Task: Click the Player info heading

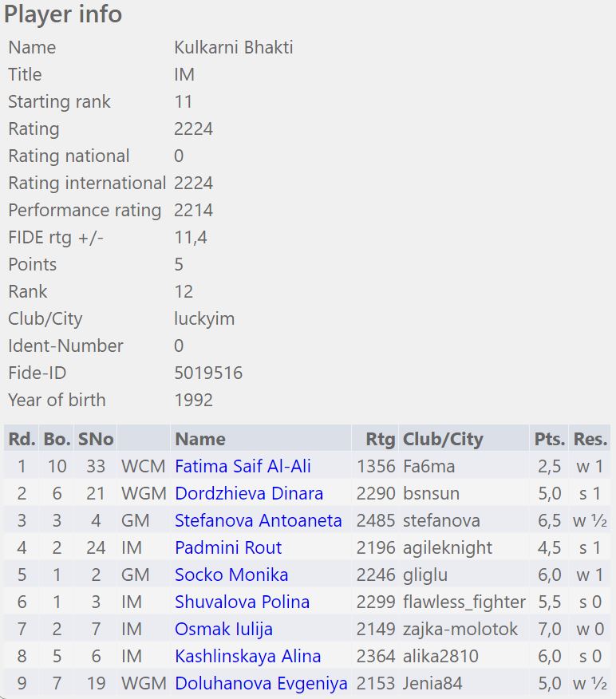Action: tap(63, 14)
